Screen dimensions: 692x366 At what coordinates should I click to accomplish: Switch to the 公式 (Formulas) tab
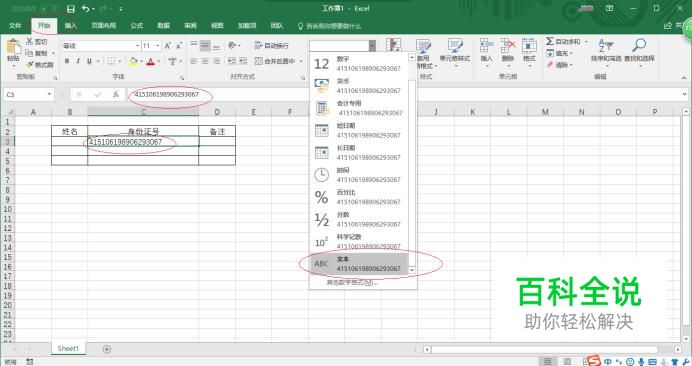(137, 26)
